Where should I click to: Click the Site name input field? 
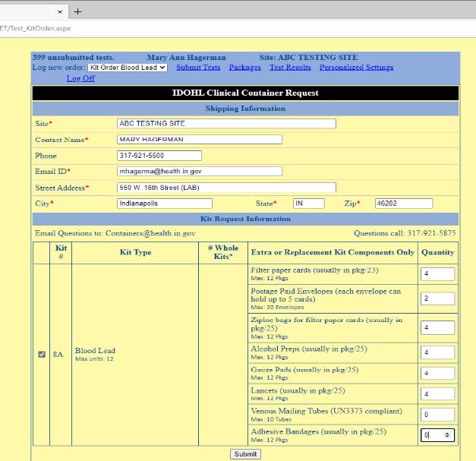226,123
